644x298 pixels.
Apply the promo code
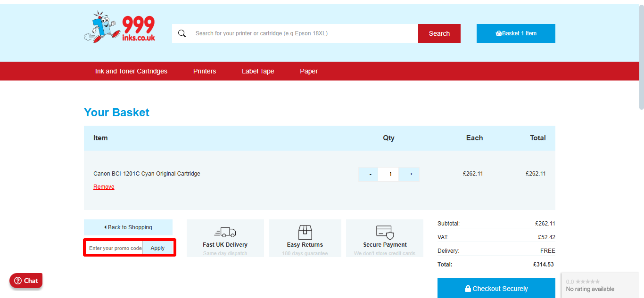tap(158, 248)
